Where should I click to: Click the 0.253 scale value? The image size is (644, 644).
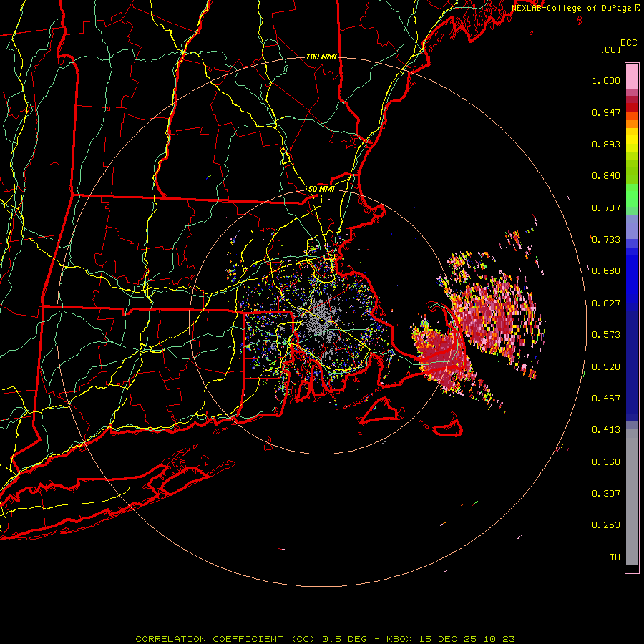tap(606, 525)
